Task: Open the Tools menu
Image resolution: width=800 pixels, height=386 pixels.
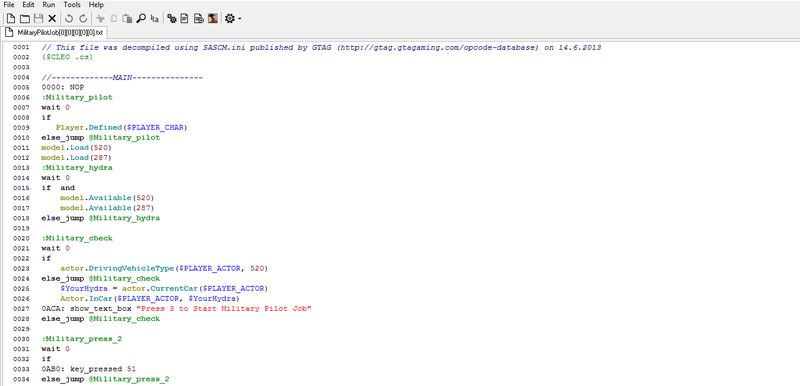Action: 72,5
